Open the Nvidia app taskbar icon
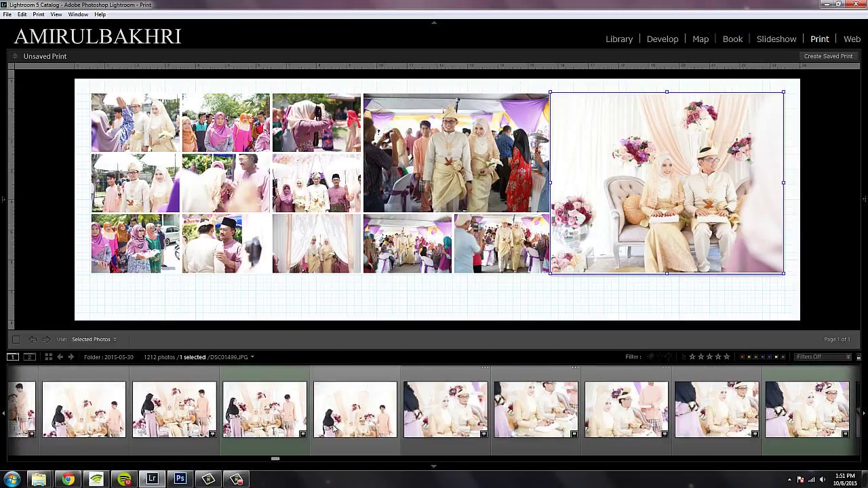868x488 pixels. coord(96,479)
